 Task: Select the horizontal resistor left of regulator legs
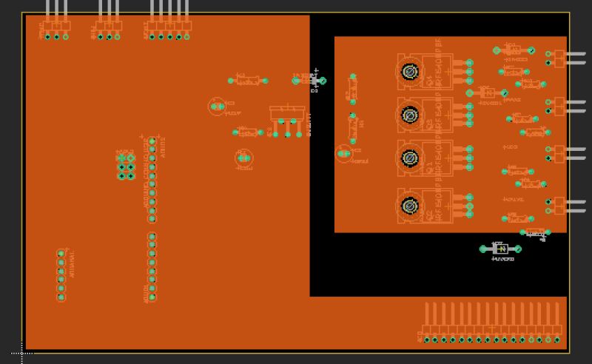pos(248,132)
